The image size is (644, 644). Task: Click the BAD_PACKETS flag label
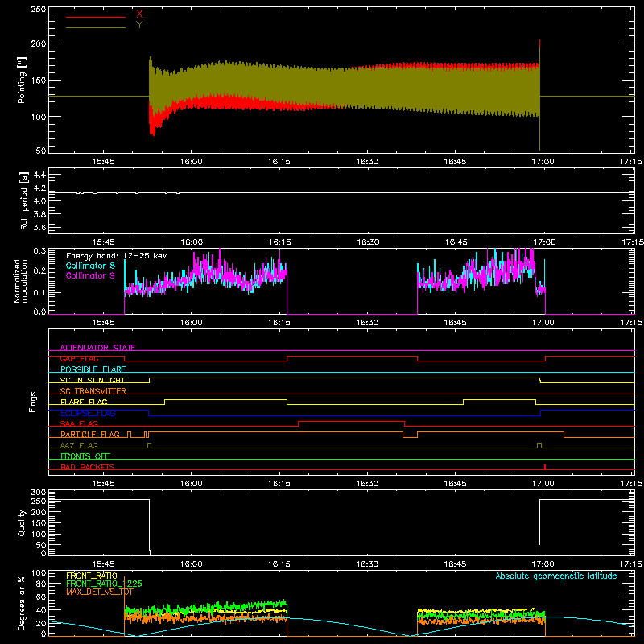[88, 467]
